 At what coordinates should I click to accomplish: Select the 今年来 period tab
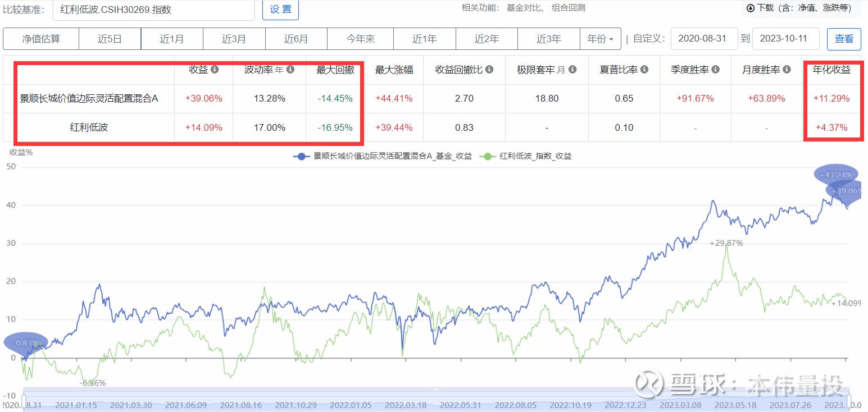(x=360, y=39)
